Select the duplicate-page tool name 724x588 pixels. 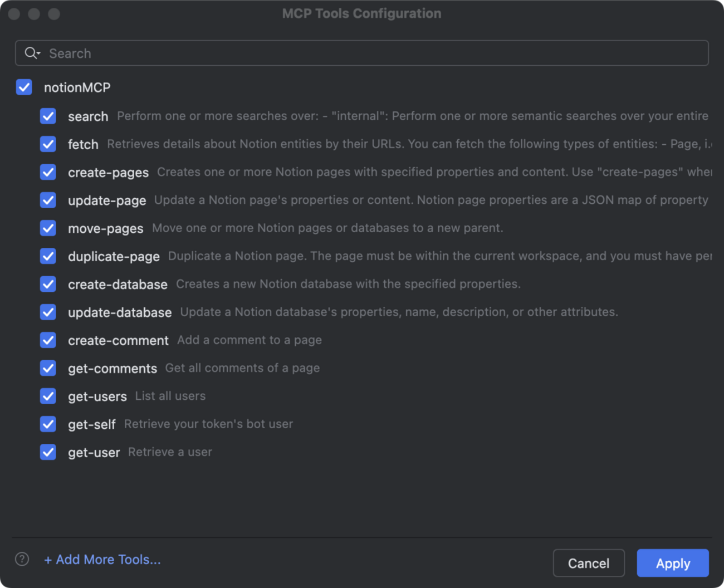[114, 257]
